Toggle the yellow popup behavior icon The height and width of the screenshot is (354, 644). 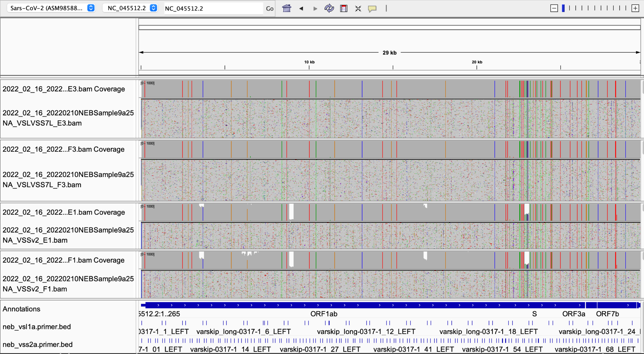click(372, 8)
